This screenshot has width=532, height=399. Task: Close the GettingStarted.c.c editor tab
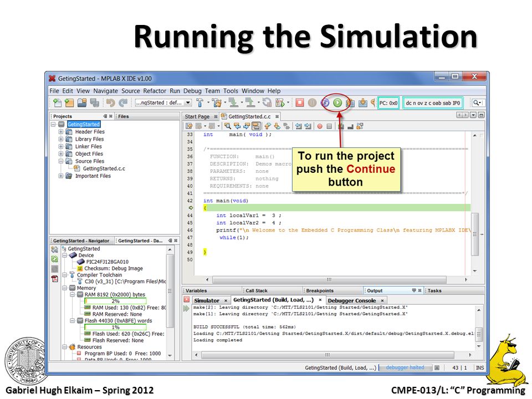[277, 117]
